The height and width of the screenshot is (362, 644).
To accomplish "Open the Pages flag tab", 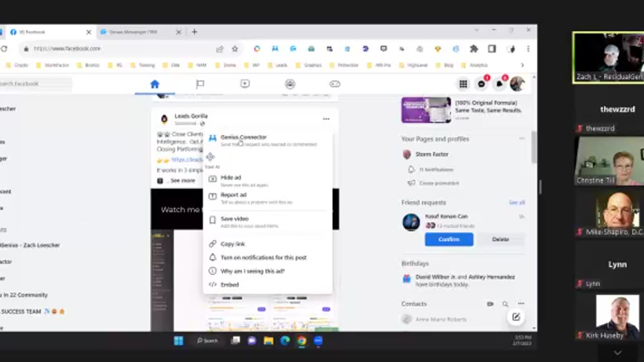I will (200, 84).
